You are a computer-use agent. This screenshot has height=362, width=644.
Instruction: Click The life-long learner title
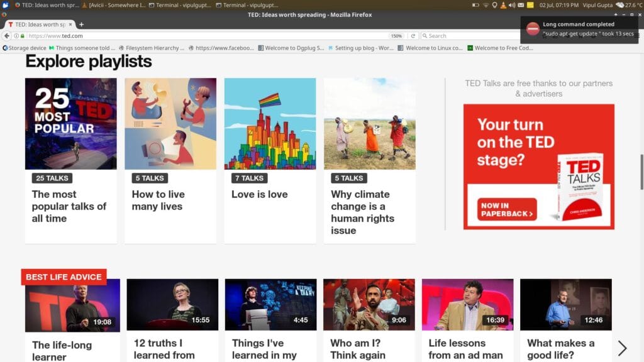point(62,351)
